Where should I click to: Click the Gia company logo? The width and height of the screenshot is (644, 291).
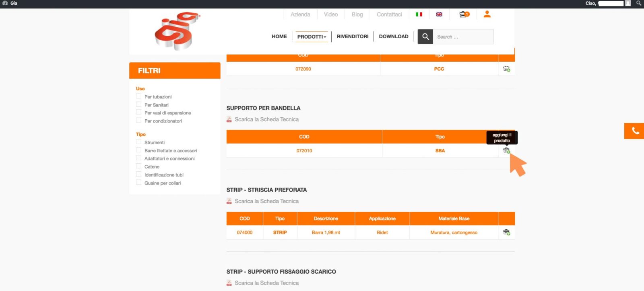pyautogui.click(x=177, y=31)
